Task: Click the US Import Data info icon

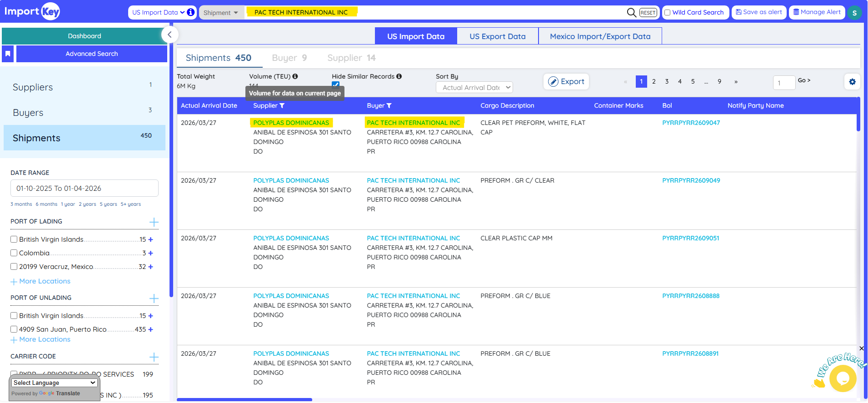Action: coord(191,12)
